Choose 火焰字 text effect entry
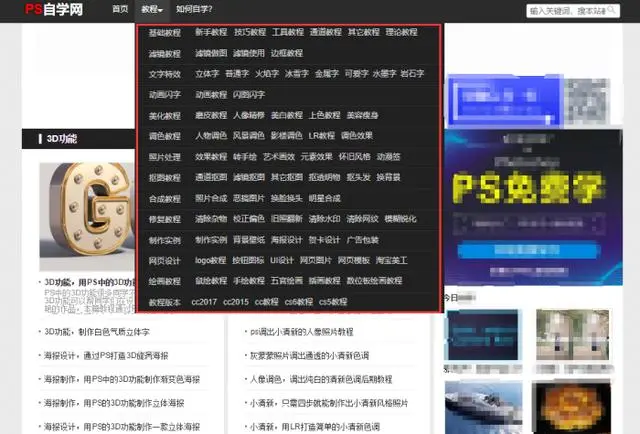This screenshot has height=434, width=640. 267,73
